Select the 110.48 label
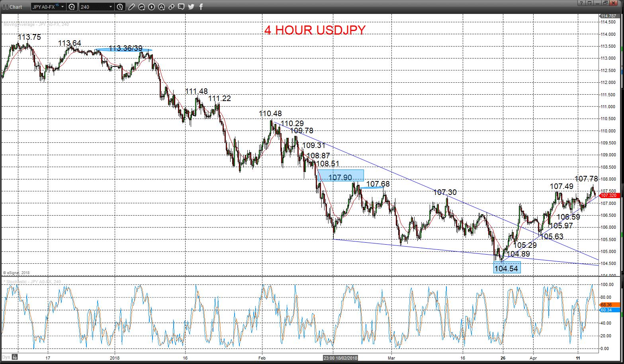Screen dimensions: 624x364 point(270,113)
